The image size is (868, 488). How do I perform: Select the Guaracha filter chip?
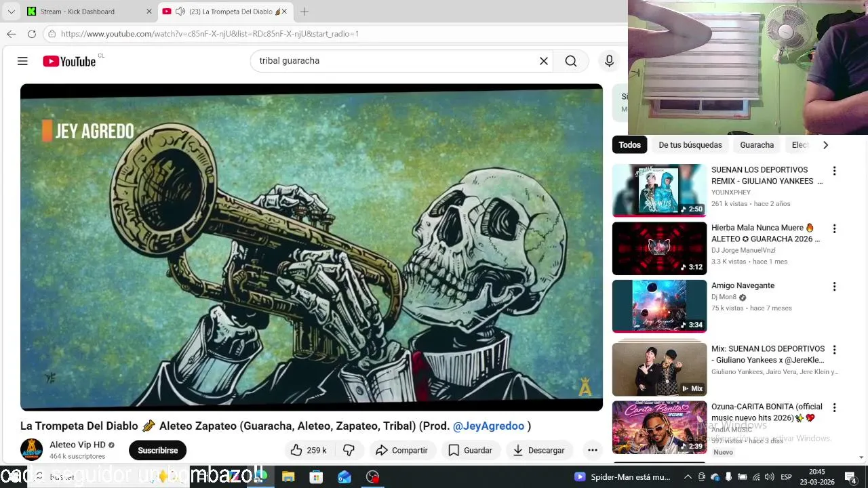[x=757, y=144]
